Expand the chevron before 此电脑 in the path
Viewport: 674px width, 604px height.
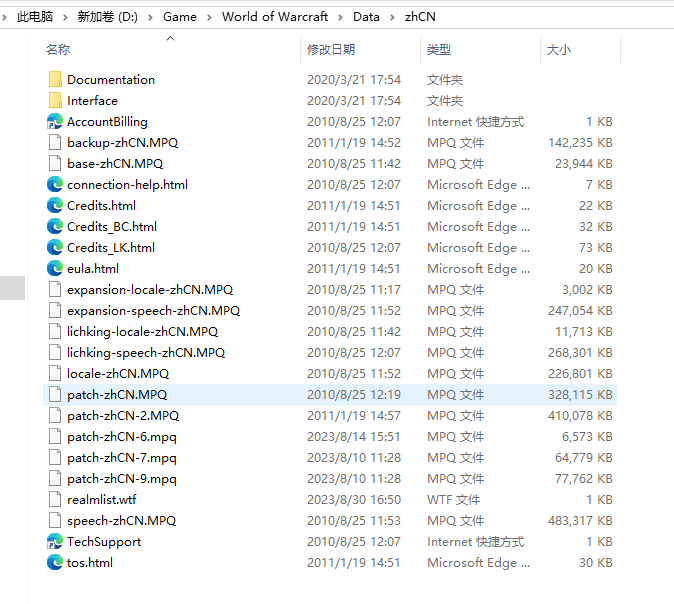click(x=4, y=17)
